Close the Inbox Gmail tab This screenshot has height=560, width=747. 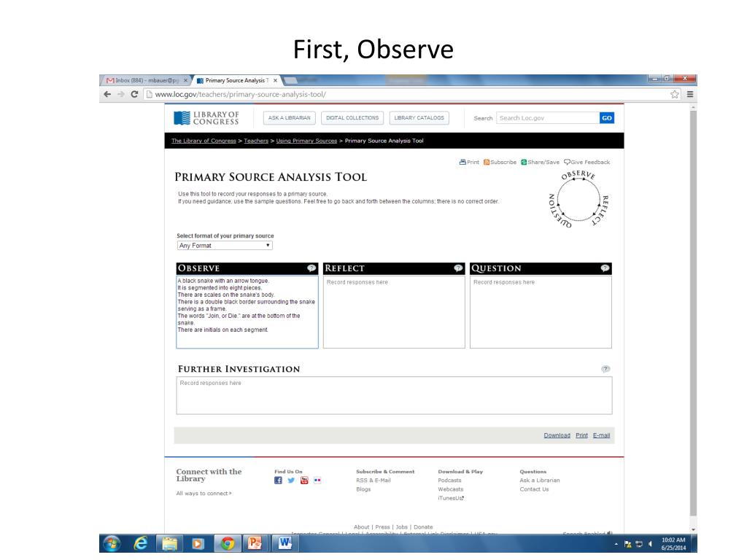(x=185, y=80)
